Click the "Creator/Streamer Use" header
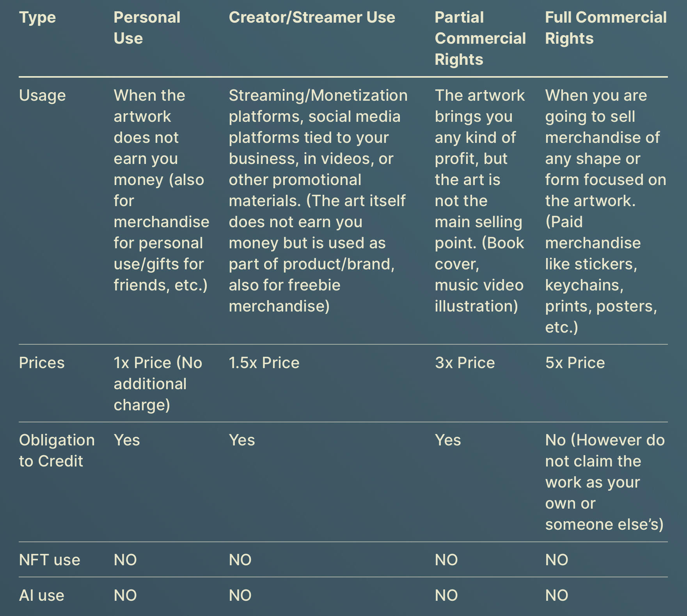The height and width of the screenshot is (616, 687). (x=312, y=18)
